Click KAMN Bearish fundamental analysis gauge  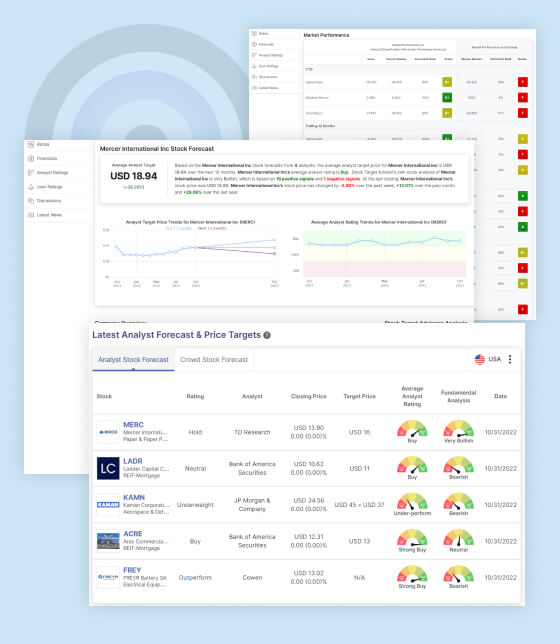459,501
